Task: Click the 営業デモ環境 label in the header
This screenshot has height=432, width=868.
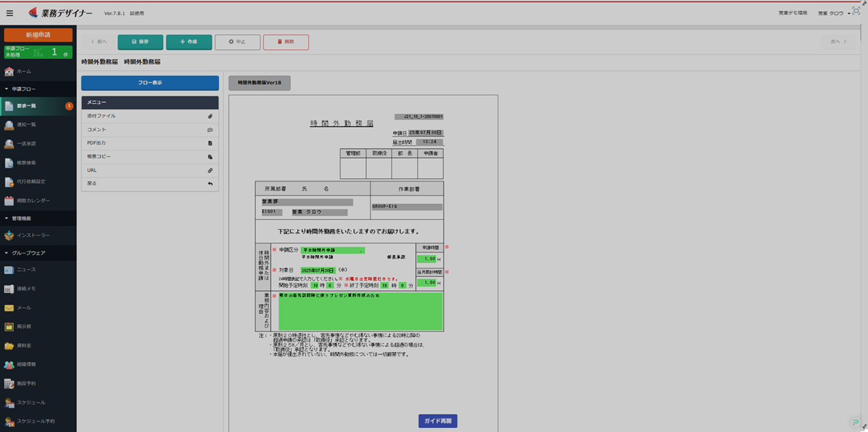Action: [793, 13]
